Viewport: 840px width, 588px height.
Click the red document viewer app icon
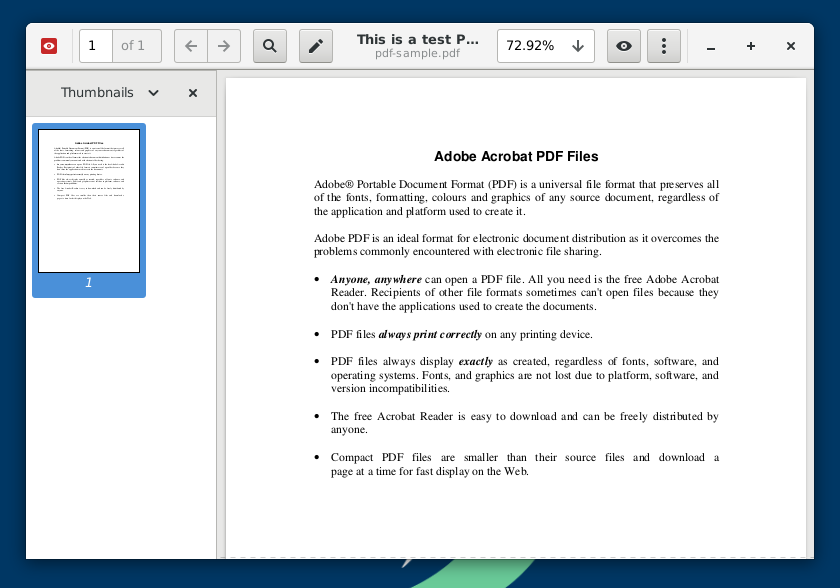tap(49, 46)
